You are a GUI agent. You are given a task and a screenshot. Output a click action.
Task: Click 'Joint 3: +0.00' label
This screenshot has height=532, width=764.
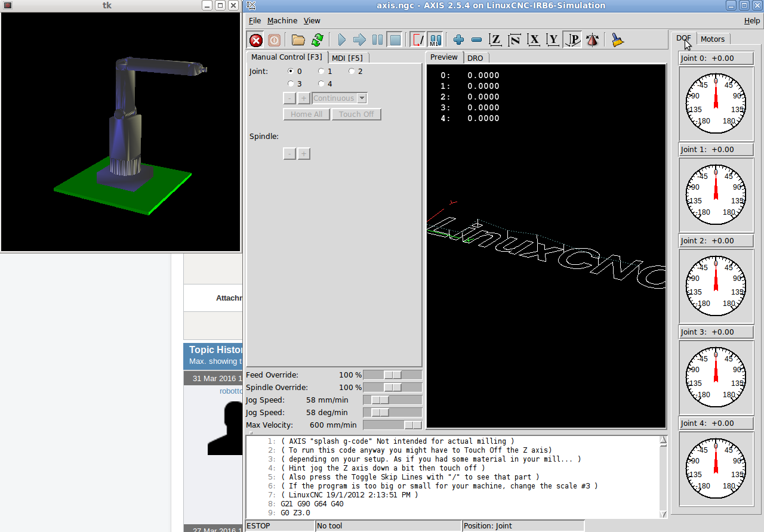click(x=716, y=332)
